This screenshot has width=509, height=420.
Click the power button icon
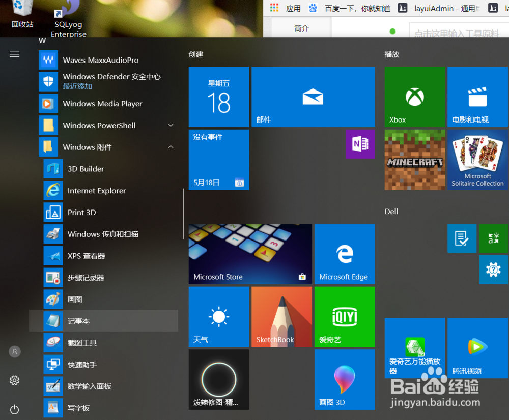point(15,409)
